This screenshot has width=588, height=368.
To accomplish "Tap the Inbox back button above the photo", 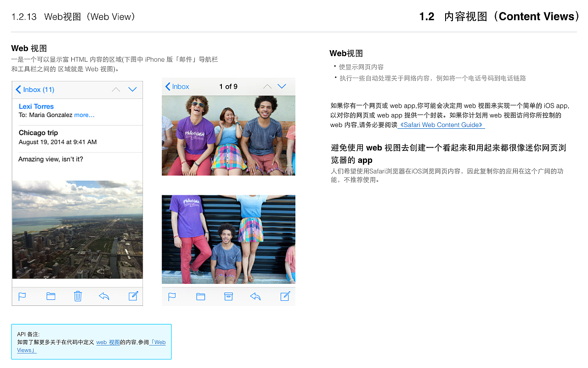I will click(176, 86).
